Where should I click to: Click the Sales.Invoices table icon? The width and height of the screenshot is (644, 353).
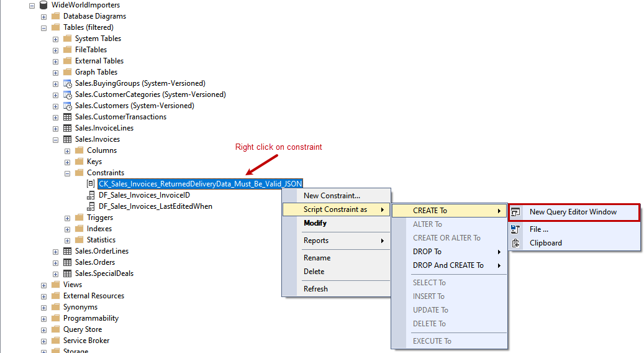pyautogui.click(x=67, y=139)
